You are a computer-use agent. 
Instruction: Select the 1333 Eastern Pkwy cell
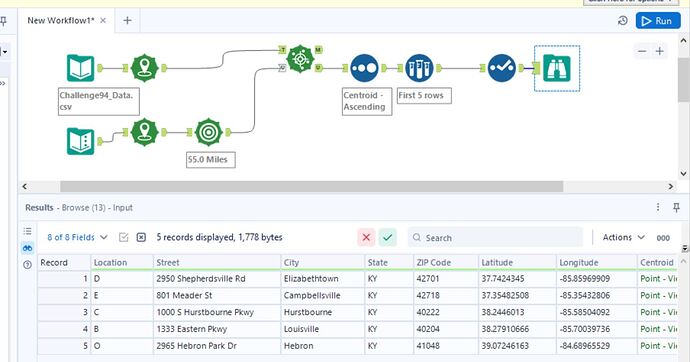(x=217, y=329)
